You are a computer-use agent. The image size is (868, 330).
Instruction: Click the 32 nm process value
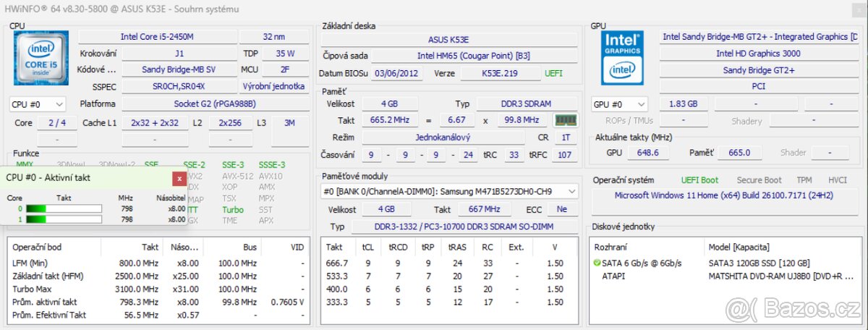tap(274, 37)
